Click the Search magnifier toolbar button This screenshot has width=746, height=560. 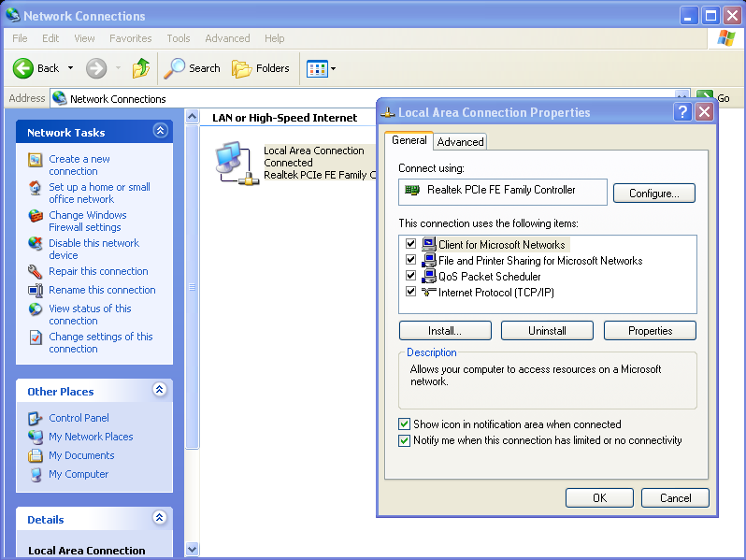[193, 68]
